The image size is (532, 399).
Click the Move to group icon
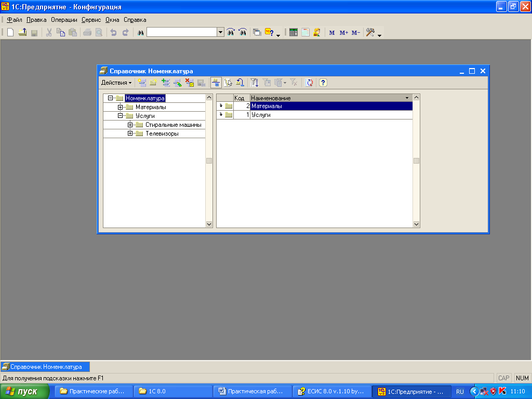coord(228,83)
